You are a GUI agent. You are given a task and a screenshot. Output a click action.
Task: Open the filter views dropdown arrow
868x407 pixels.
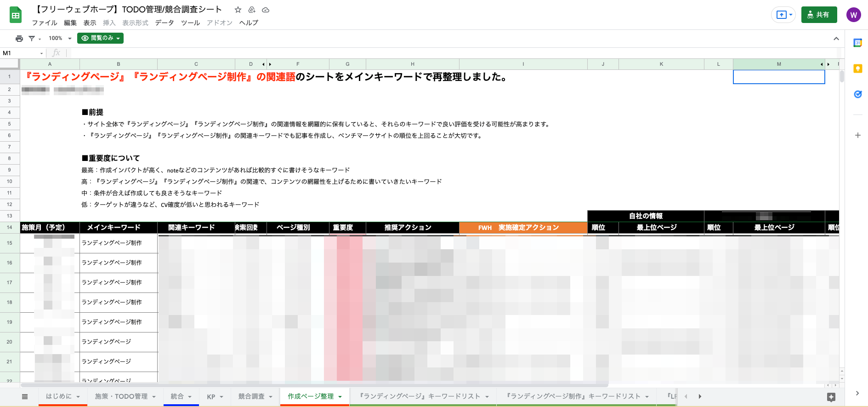point(40,39)
